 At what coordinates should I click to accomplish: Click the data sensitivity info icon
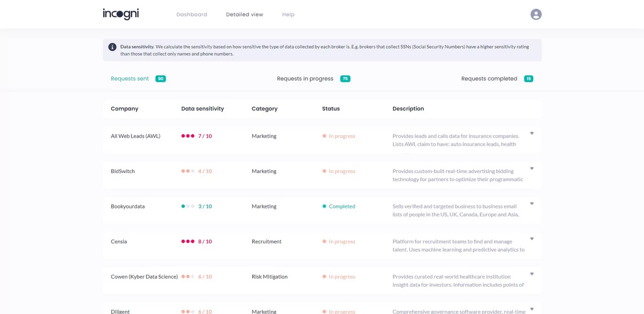coord(112,47)
